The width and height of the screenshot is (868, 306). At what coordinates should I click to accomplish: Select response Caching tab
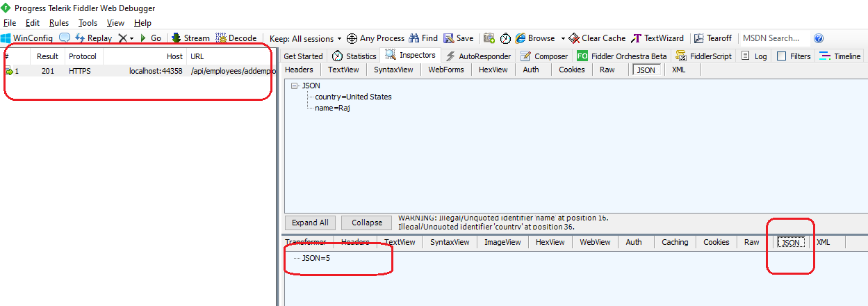click(675, 242)
